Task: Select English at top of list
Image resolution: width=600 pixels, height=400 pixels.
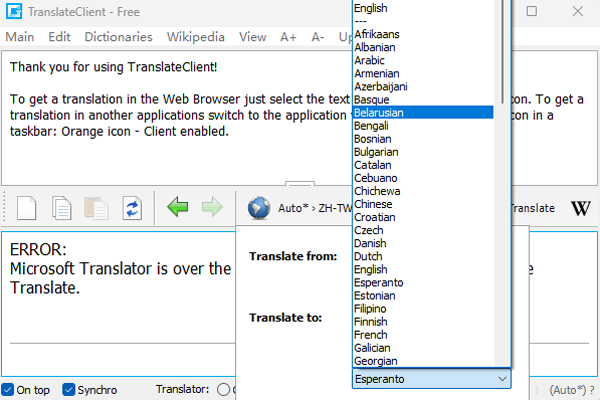Action: pyautogui.click(x=423, y=8)
